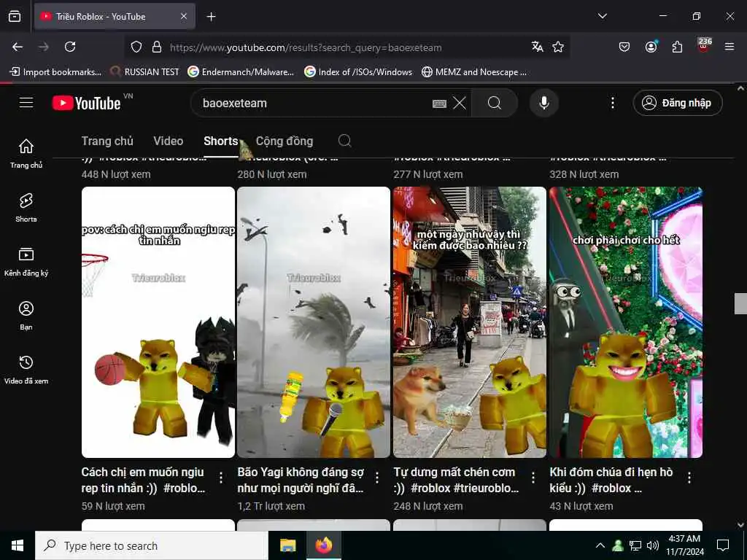Open Shorts in the left sidebar

pyautogui.click(x=26, y=208)
